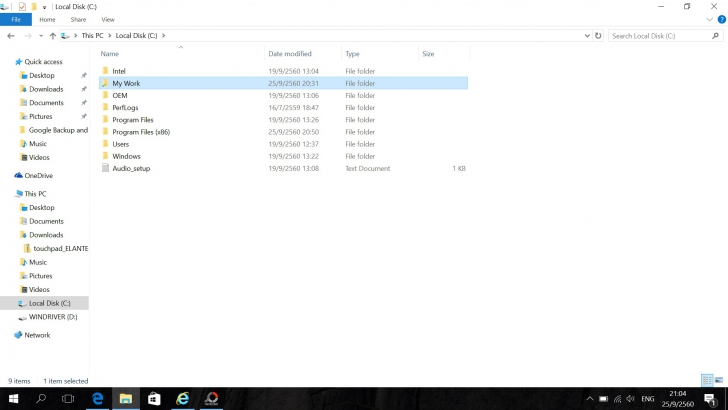728x410 pixels.
Task: Open WINDRIVER (D:) drive
Action: pyautogui.click(x=53, y=317)
